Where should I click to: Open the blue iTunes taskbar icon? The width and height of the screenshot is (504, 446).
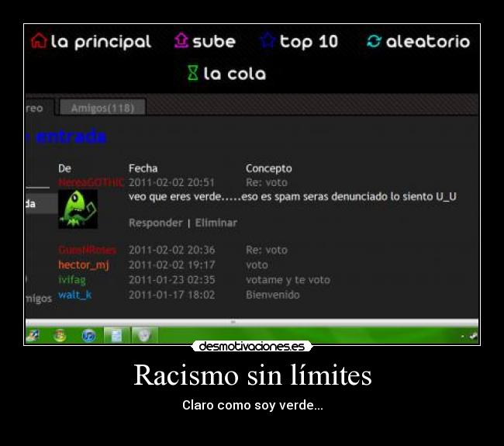pos(88,336)
